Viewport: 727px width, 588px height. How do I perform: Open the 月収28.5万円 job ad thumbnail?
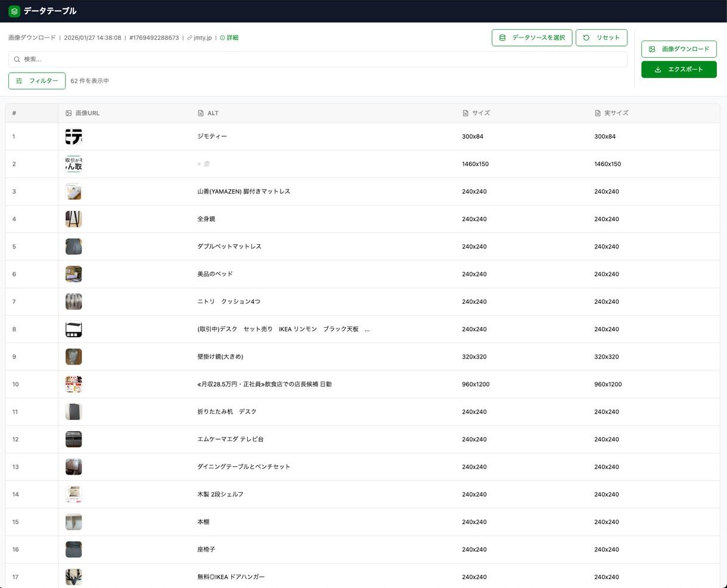(74, 384)
